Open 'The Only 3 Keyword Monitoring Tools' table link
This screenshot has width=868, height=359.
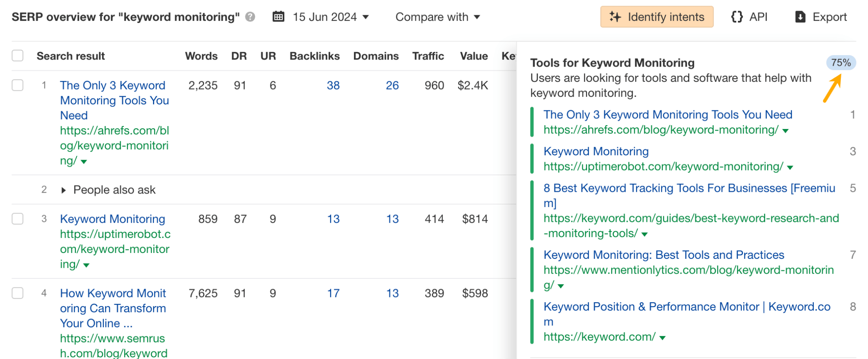(x=114, y=100)
